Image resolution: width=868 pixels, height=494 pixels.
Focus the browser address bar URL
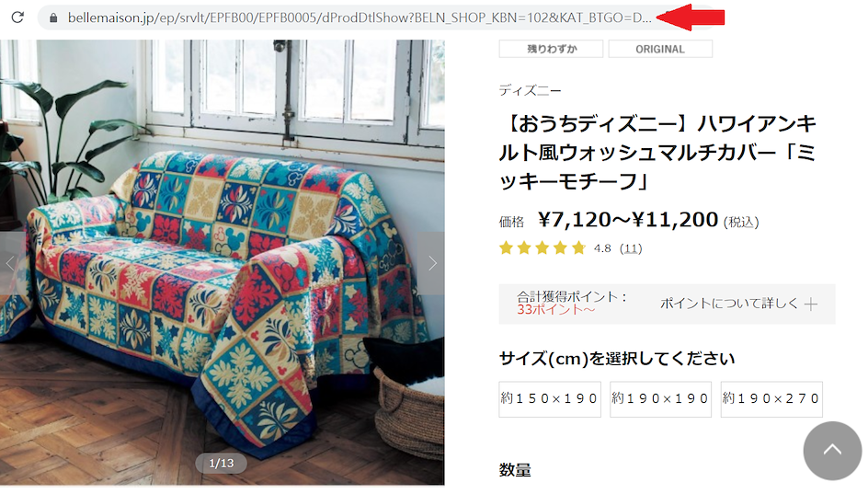click(360, 17)
